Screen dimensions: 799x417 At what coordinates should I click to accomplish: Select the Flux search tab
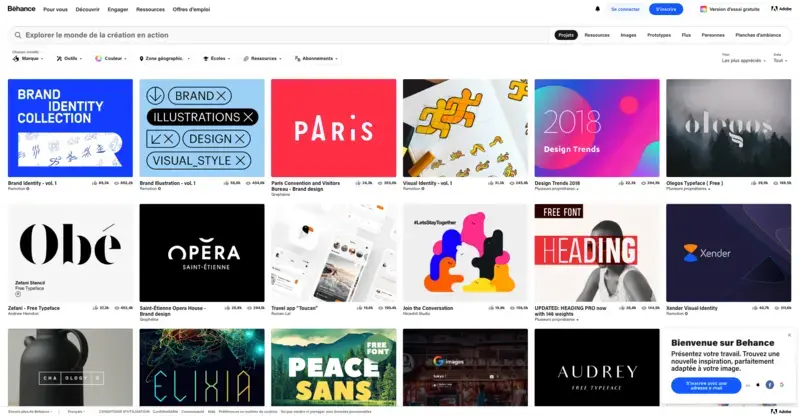[x=686, y=35]
